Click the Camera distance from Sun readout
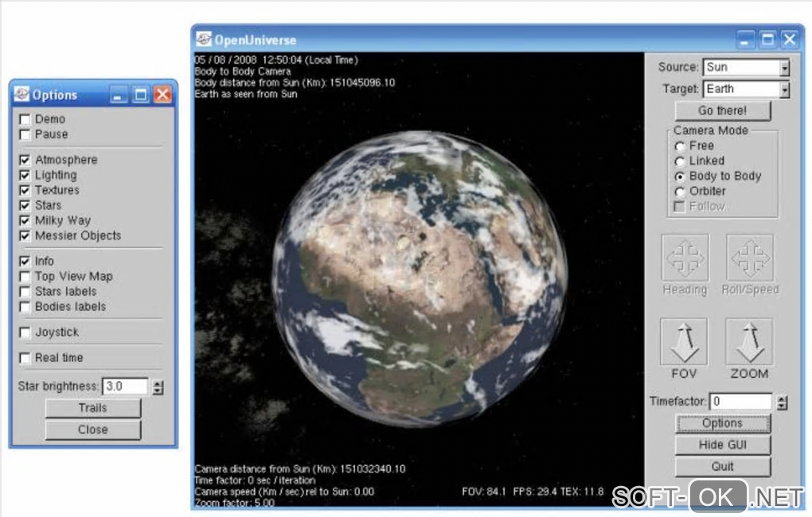The height and width of the screenshot is (517, 812). click(x=300, y=469)
